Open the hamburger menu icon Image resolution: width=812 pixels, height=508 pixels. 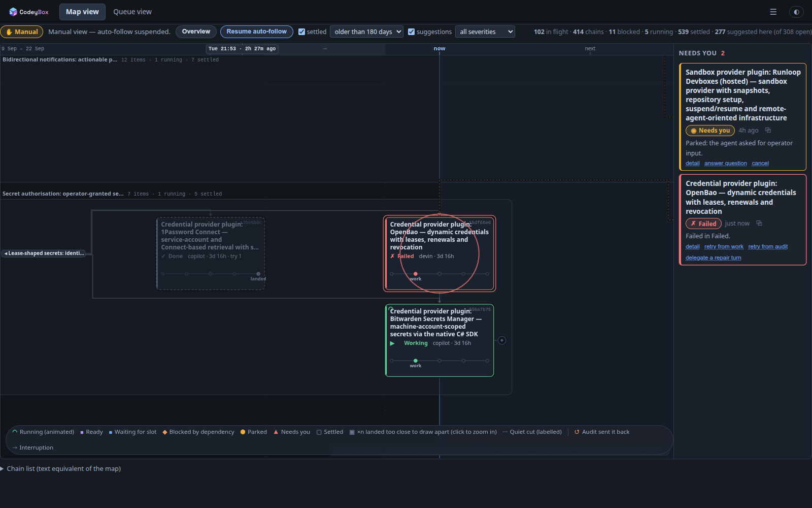click(773, 12)
